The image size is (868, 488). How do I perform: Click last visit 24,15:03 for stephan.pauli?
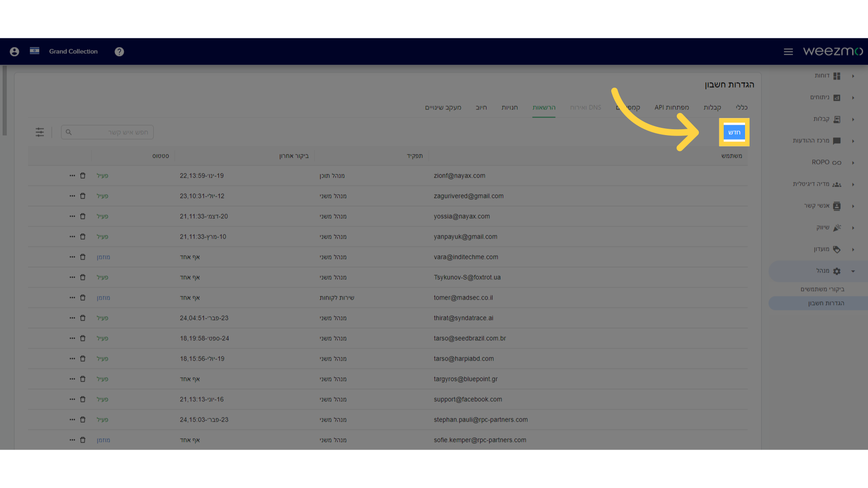click(204, 420)
